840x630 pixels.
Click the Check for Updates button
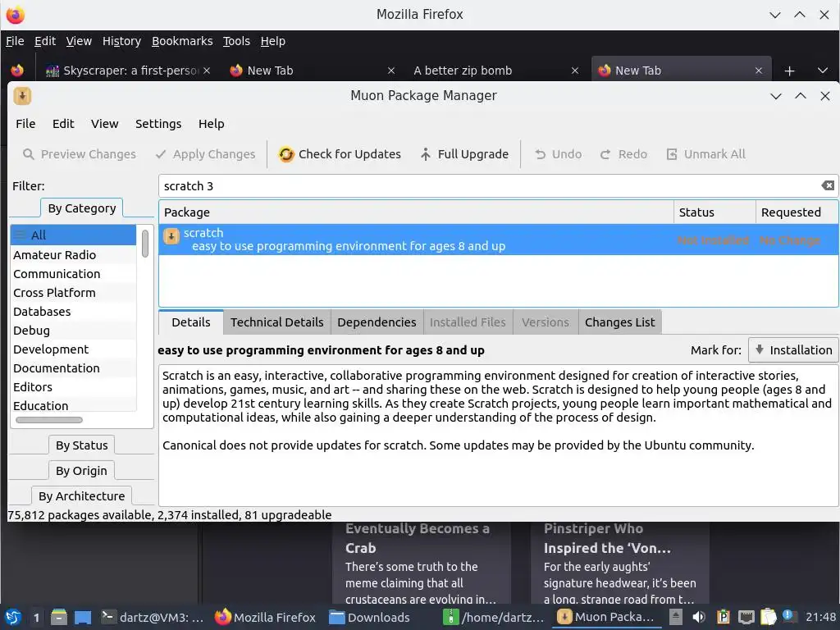click(x=340, y=154)
